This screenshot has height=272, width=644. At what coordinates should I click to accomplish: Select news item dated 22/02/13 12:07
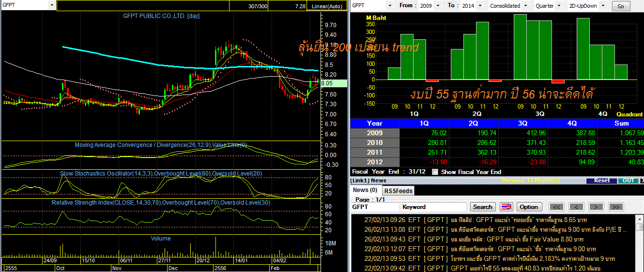(492, 249)
